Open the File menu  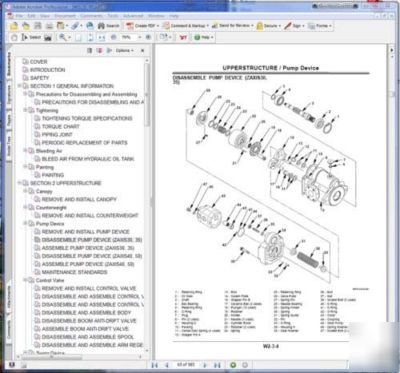(19, 16)
